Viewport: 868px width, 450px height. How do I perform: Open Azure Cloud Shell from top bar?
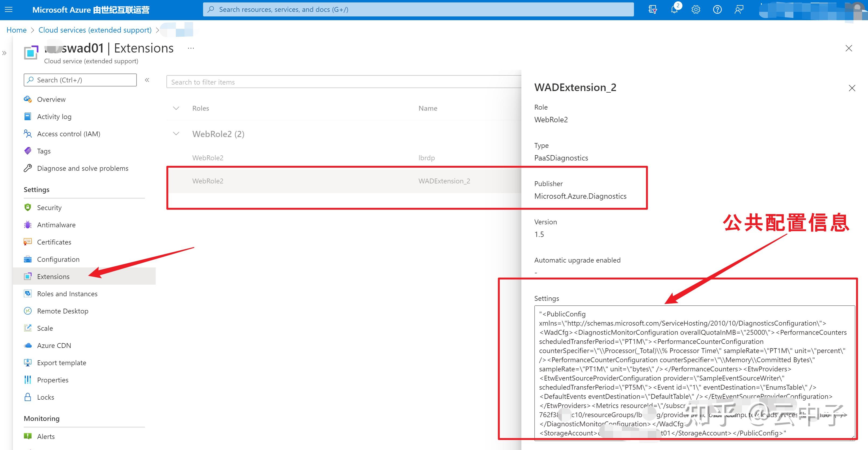coord(652,9)
